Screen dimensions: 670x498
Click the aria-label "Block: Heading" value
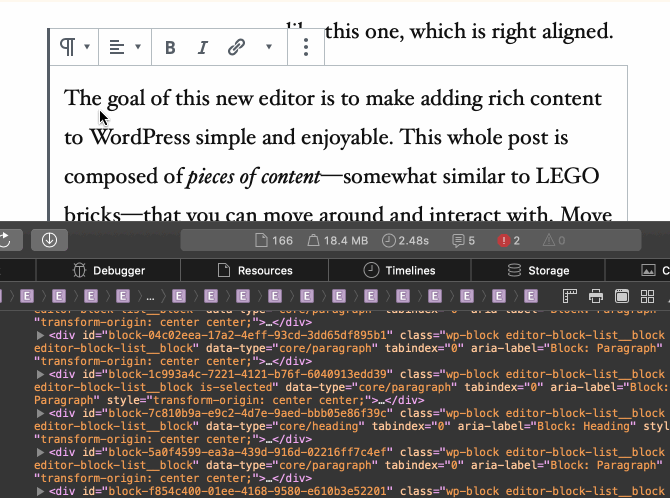tap(586, 426)
